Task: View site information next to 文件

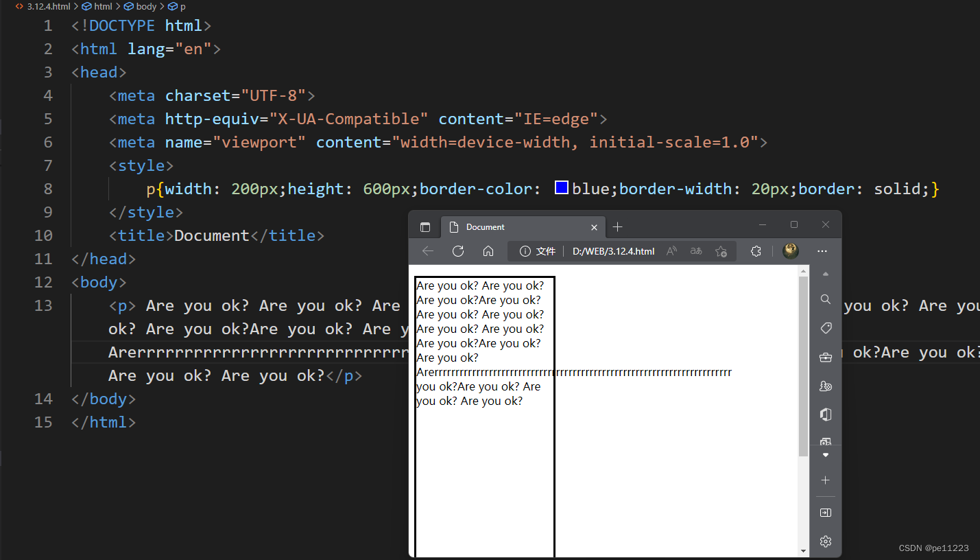Action: click(x=525, y=251)
